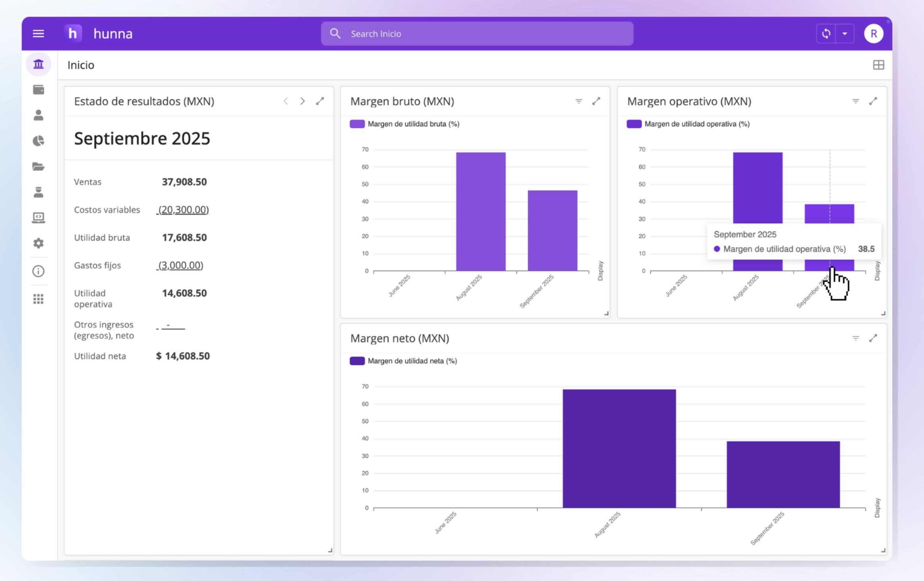Click the bank home sidebar icon
The height and width of the screenshot is (581, 924).
tap(39, 64)
